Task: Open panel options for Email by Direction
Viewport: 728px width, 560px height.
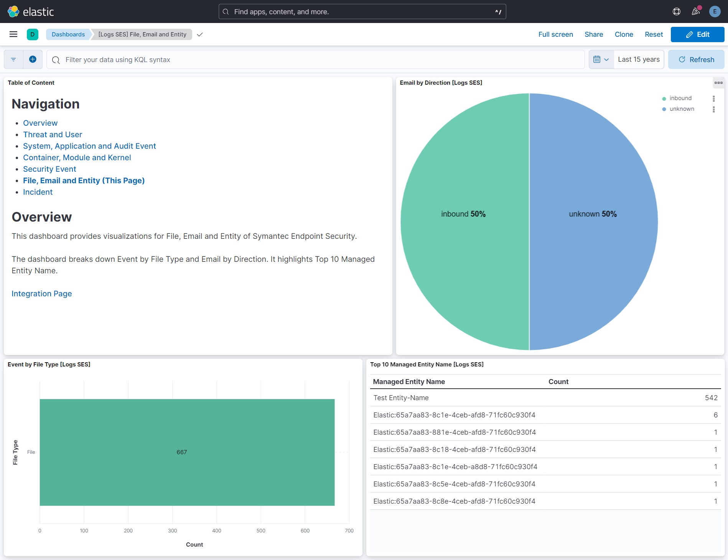Action: tap(718, 83)
